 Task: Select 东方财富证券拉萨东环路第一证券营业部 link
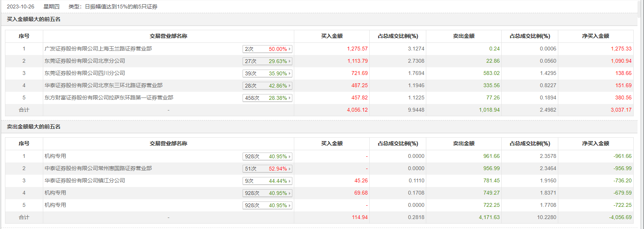point(109,97)
